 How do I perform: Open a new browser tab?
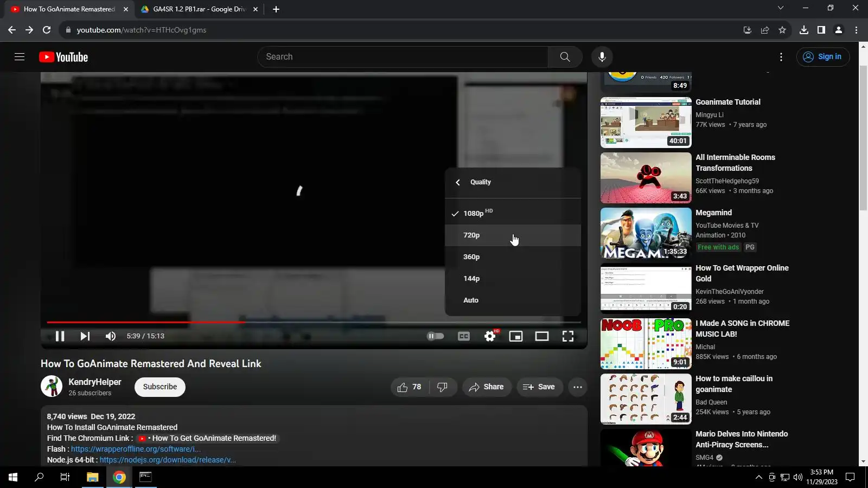pos(276,9)
